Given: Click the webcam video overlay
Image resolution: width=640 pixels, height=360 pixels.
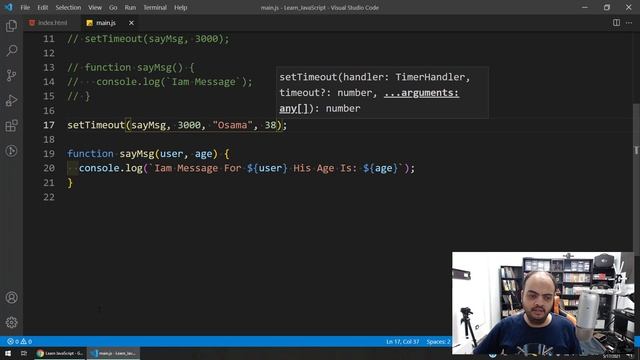Looking at the screenshot, I should pos(543,303).
